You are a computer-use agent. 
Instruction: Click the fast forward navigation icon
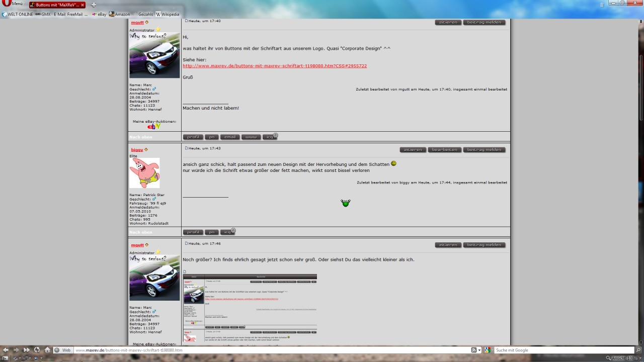tap(26, 350)
